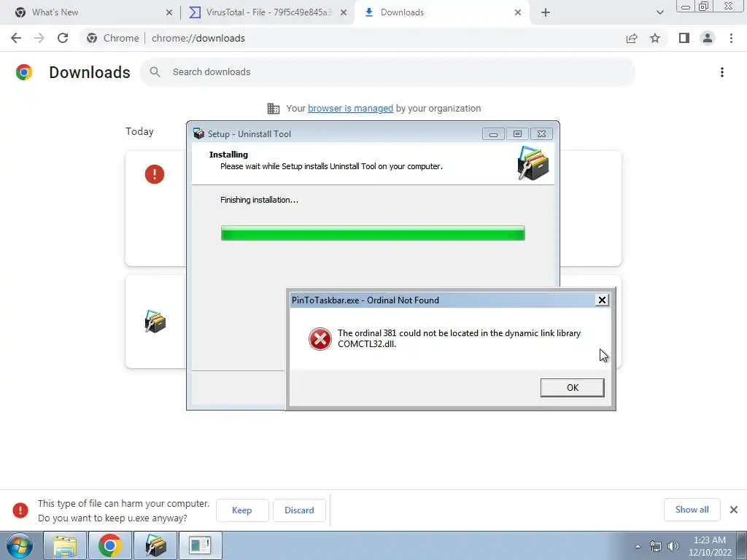Click the organization building icon
Image resolution: width=747 pixels, height=560 pixels.
(274, 109)
